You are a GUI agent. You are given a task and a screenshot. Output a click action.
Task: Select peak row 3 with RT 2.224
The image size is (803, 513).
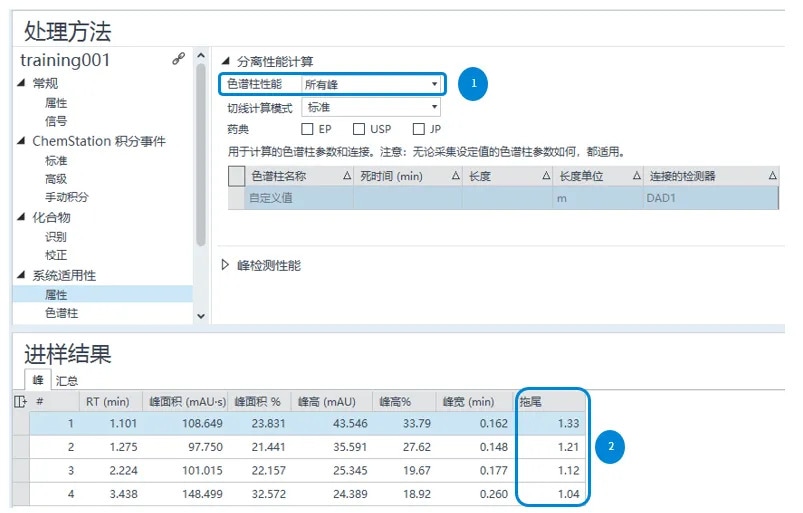tap(300, 471)
